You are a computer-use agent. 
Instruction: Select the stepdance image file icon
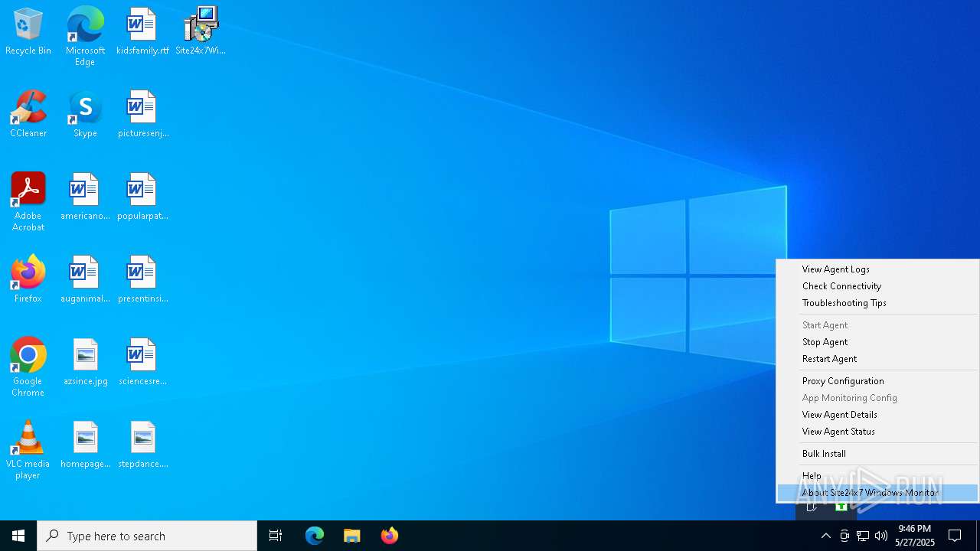[142, 445]
